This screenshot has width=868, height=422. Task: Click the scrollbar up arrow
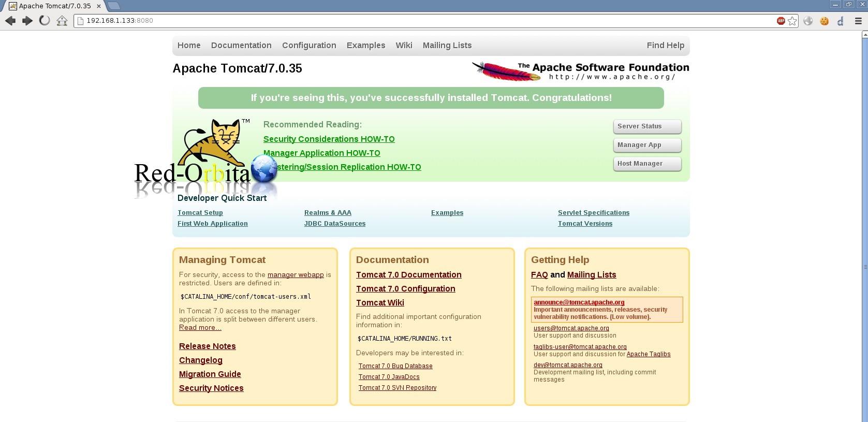click(x=865, y=34)
